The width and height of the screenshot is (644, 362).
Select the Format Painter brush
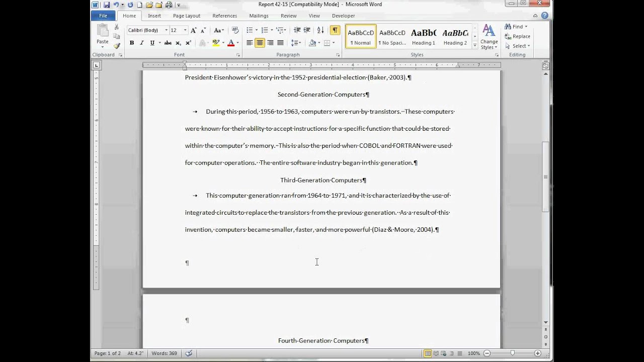117,46
